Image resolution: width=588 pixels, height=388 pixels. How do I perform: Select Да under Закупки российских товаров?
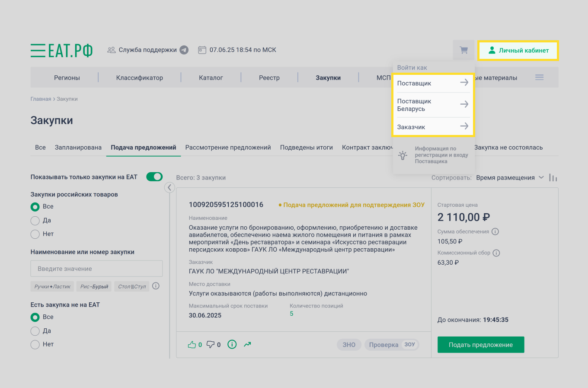[x=35, y=220]
